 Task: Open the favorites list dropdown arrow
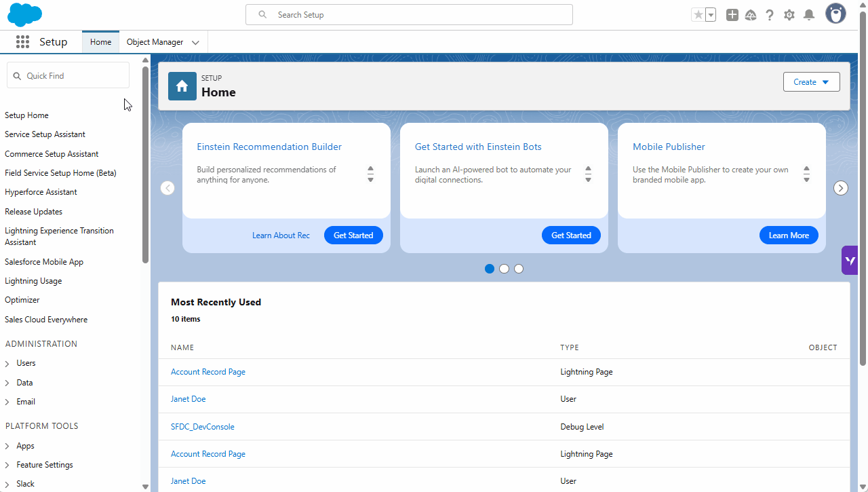pos(711,15)
